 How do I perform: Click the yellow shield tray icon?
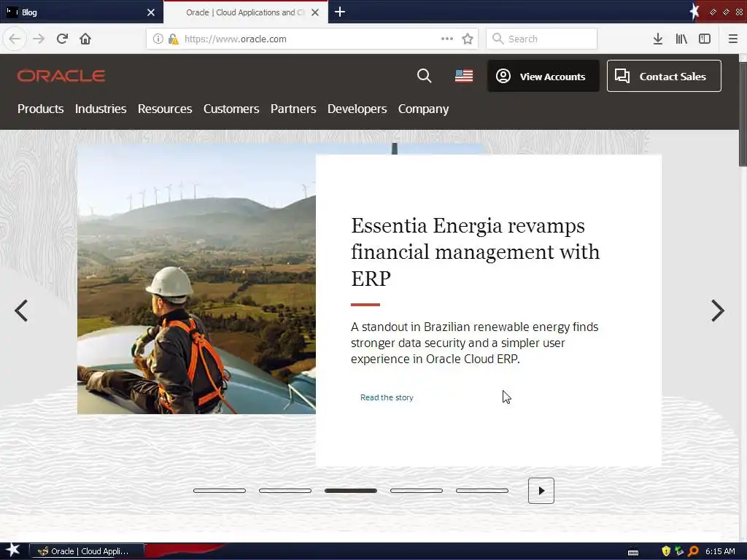tap(666, 551)
